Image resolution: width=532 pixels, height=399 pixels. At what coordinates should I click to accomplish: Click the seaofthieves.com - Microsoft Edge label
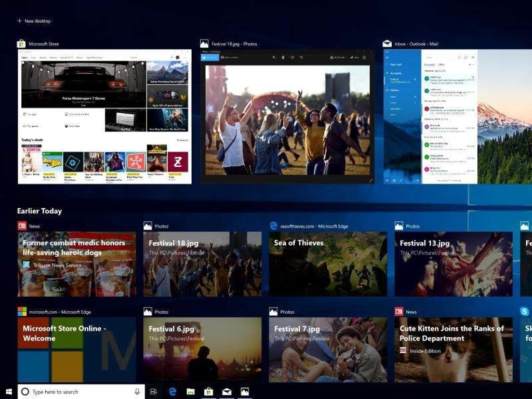click(x=314, y=227)
